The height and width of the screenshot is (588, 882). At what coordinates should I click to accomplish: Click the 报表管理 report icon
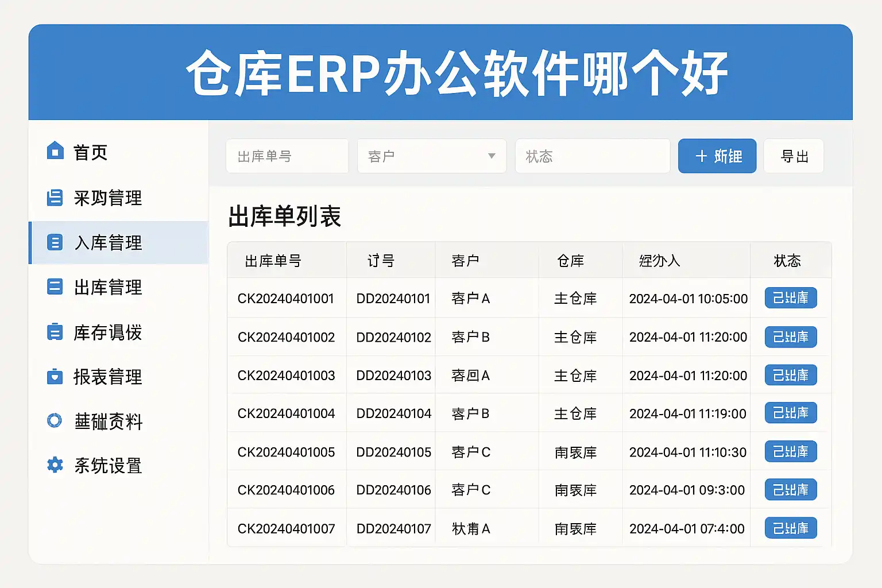click(x=55, y=377)
